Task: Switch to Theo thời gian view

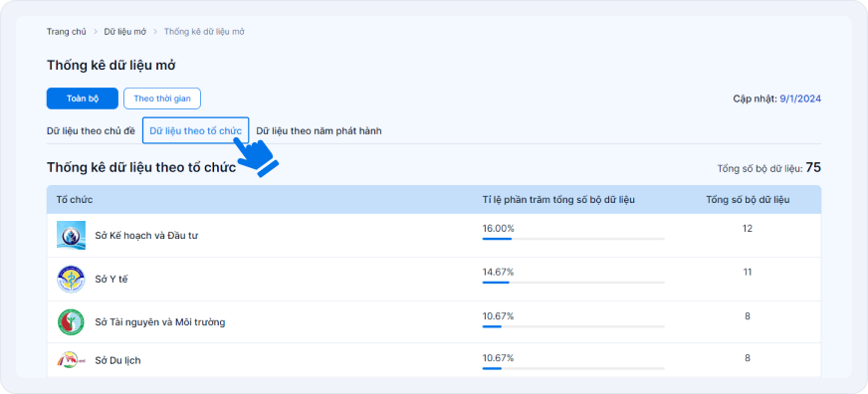Action: (x=162, y=98)
